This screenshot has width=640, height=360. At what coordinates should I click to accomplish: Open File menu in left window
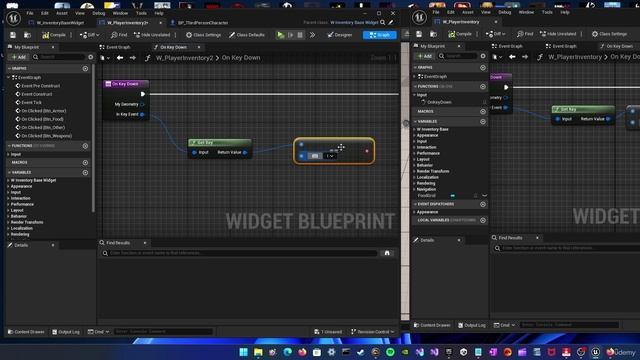tap(30, 13)
